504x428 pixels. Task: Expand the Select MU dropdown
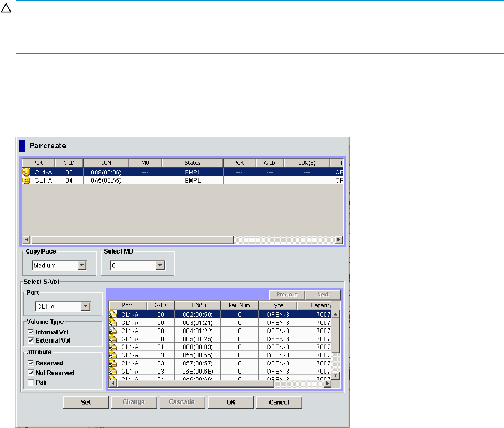click(x=160, y=266)
